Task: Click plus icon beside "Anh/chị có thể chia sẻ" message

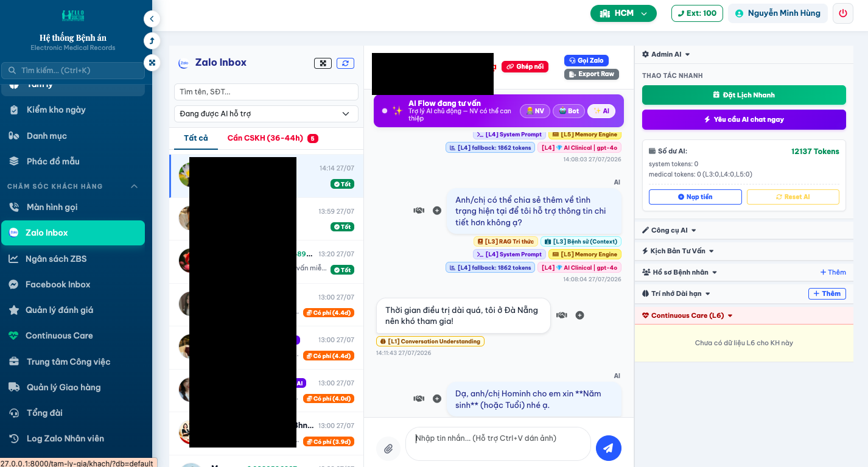Action: [x=437, y=211]
